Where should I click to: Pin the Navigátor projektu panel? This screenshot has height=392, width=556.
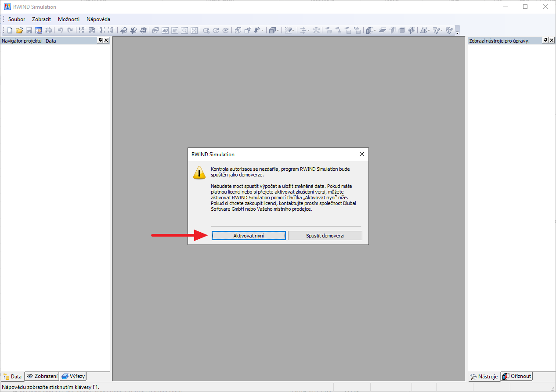click(x=100, y=40)
